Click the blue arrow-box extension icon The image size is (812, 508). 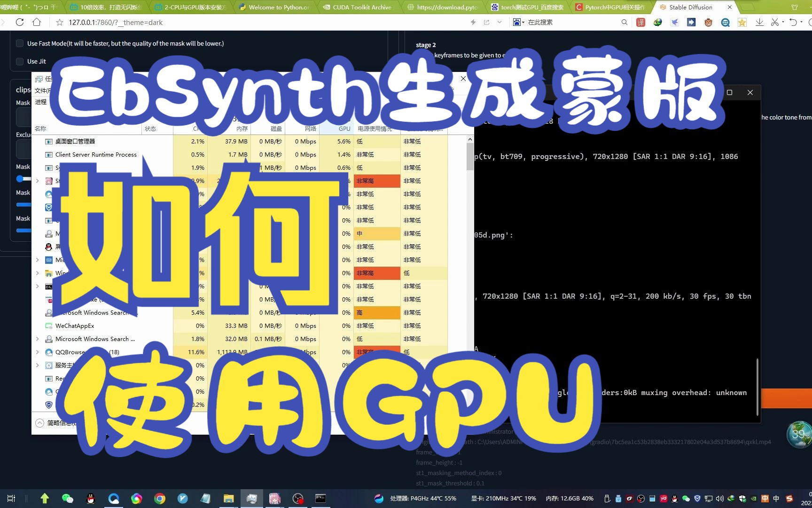click(691, 22)
